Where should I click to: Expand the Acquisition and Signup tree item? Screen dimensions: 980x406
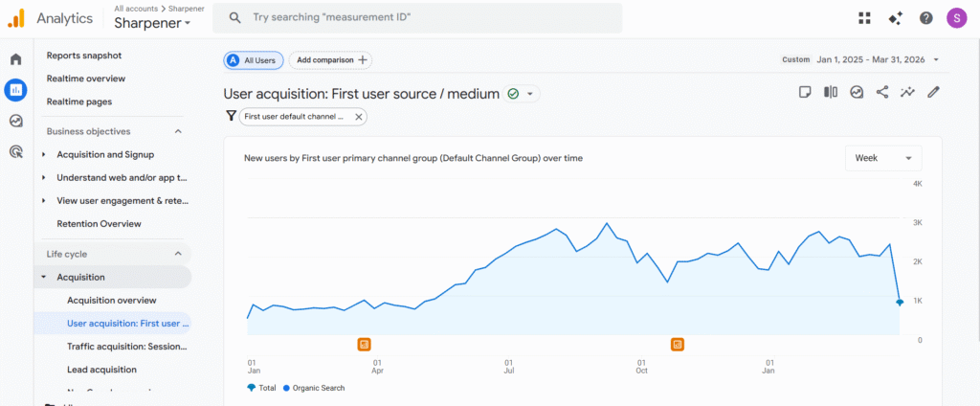pos(44,154)
